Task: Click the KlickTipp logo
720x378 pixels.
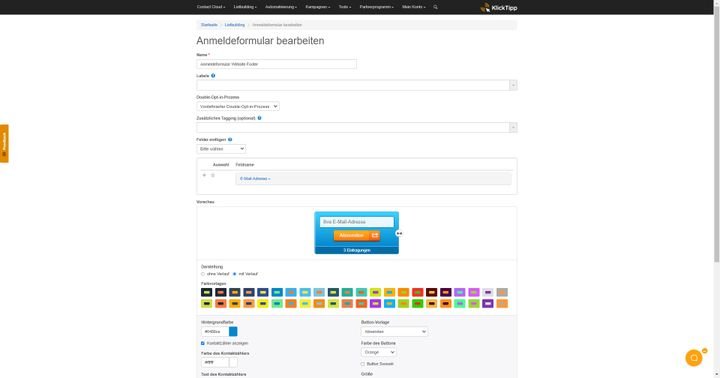Action: point(499,7)
